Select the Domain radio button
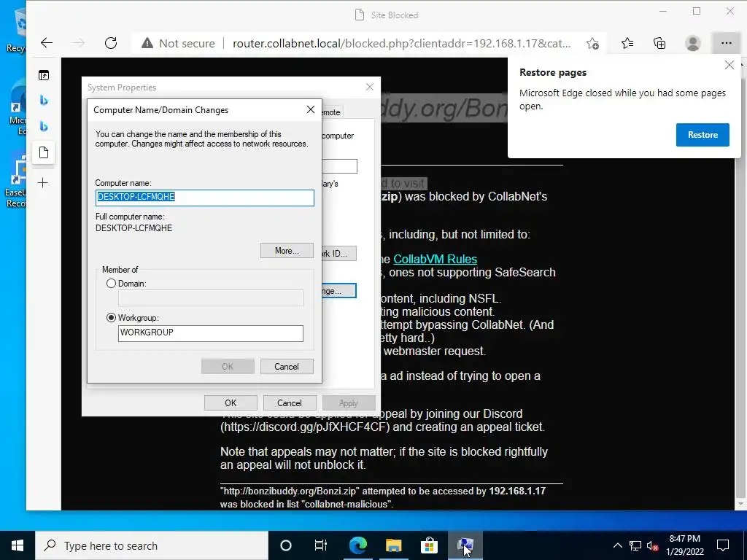This screenshot has width=747, height=560. pyautogui.click(x=111, y=284)
